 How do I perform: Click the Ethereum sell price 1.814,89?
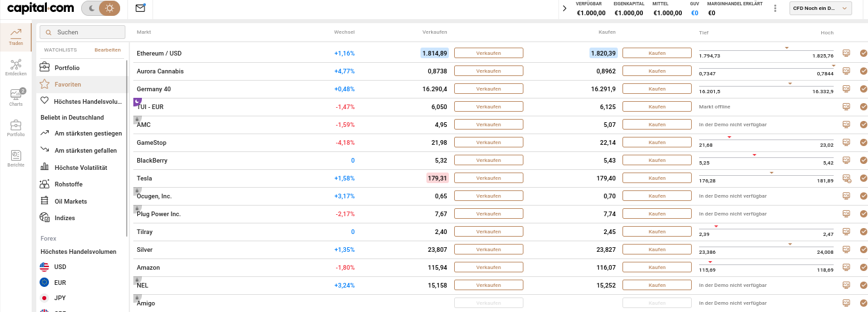[x=434, y=53]
